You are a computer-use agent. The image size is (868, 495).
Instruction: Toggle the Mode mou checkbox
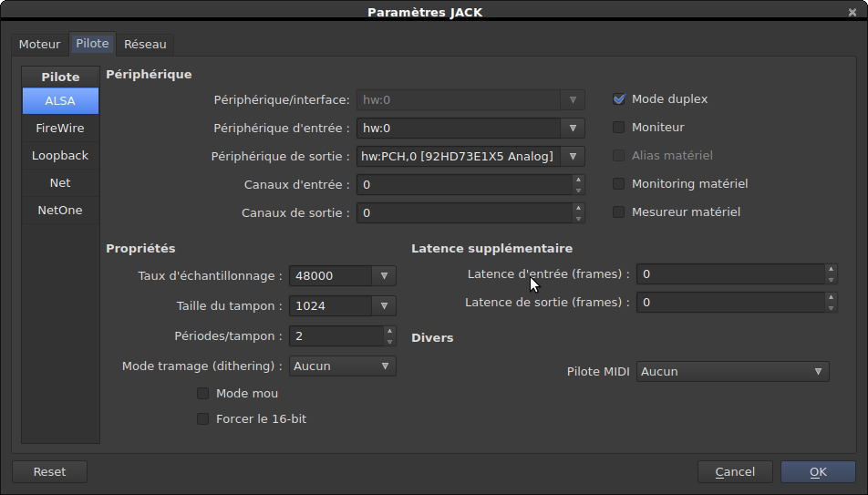[203, 394]
